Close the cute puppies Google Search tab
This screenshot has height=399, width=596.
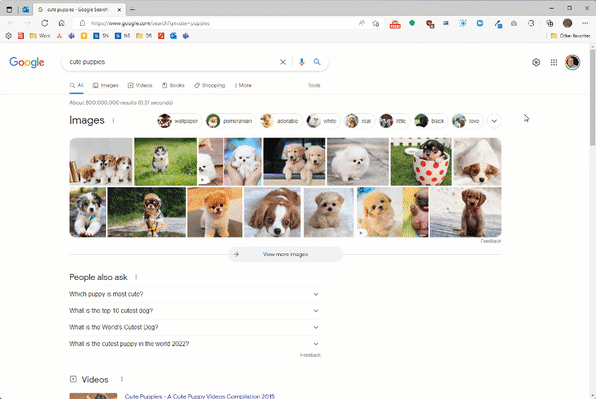[x=119, y=10]
